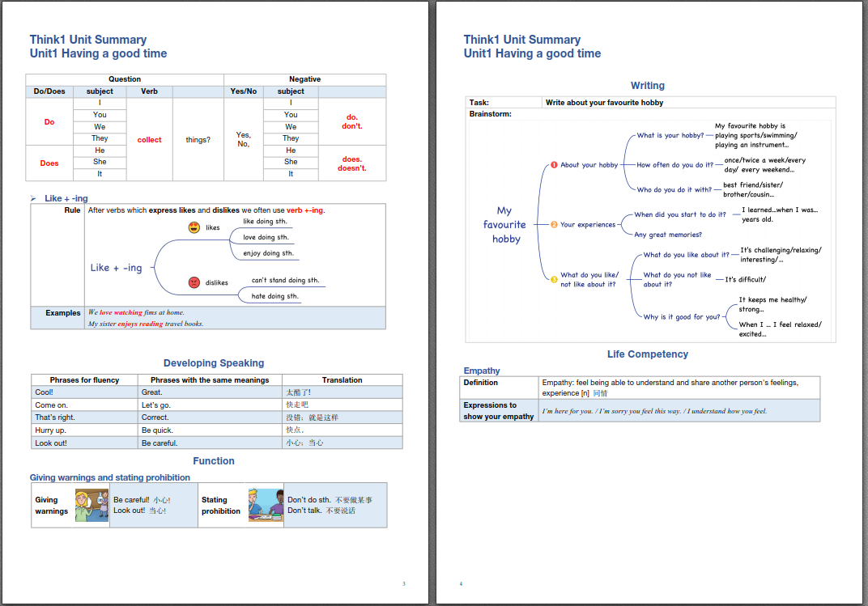Click the "Hurry up." phrase cell

[x=51, y=430]
